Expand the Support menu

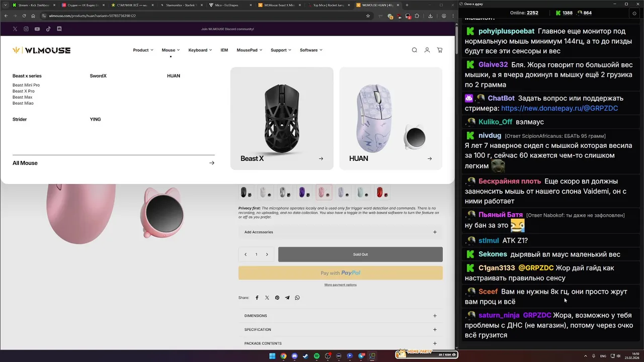(281, 50)
